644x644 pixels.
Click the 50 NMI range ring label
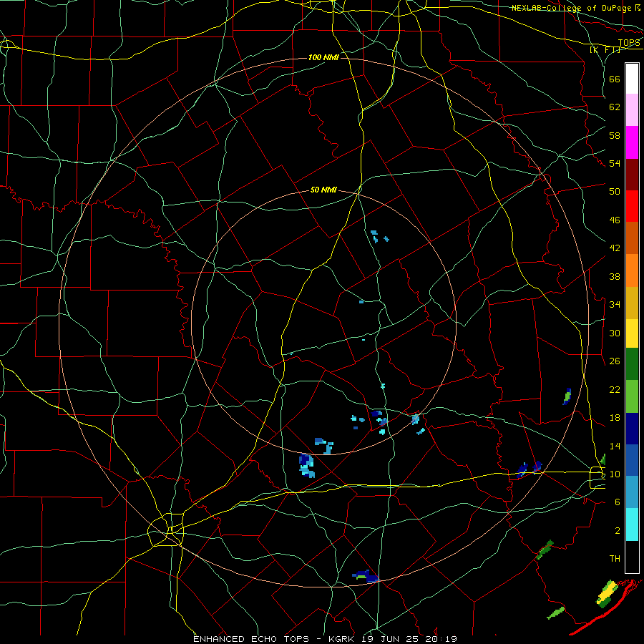(323, 190)
